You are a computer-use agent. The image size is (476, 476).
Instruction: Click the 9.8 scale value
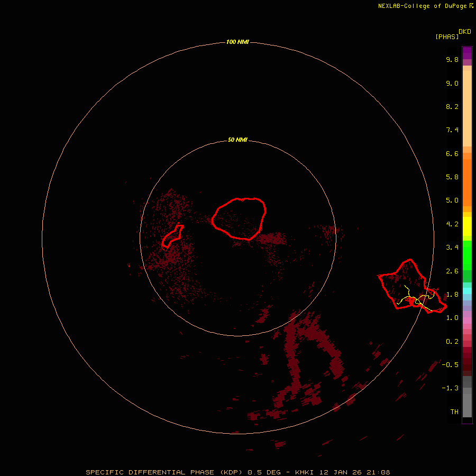tap(452, 59)
